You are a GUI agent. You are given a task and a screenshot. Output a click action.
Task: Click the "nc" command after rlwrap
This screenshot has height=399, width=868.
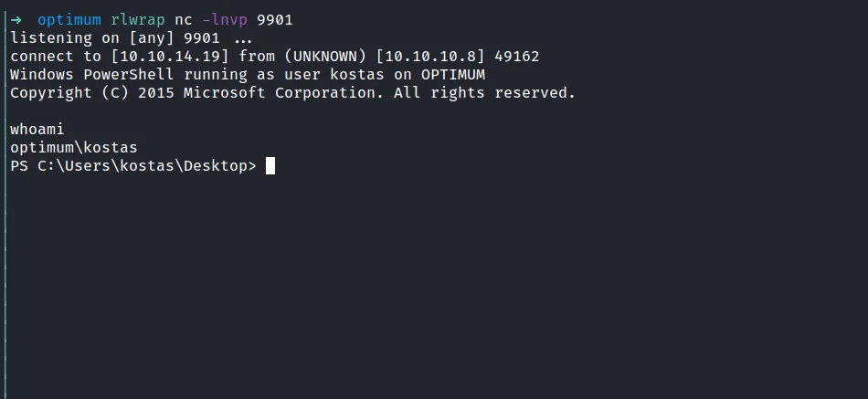[184, 20]
